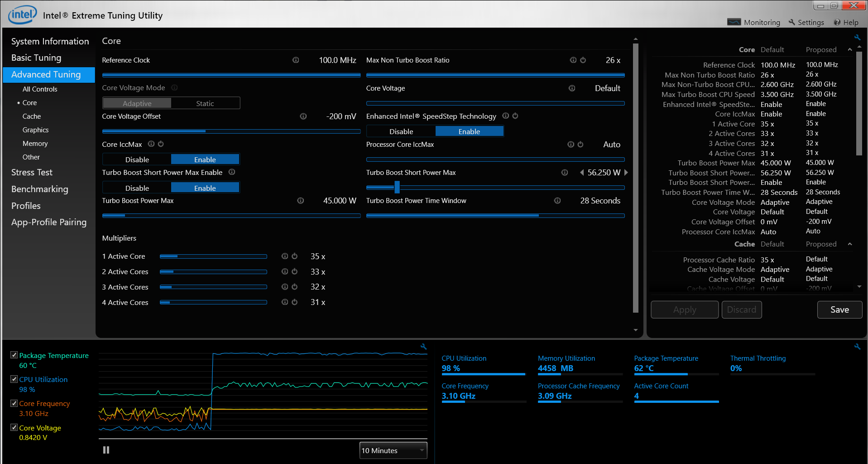
Task: Click the Core Voltage info icon
Action: [572, 88]
